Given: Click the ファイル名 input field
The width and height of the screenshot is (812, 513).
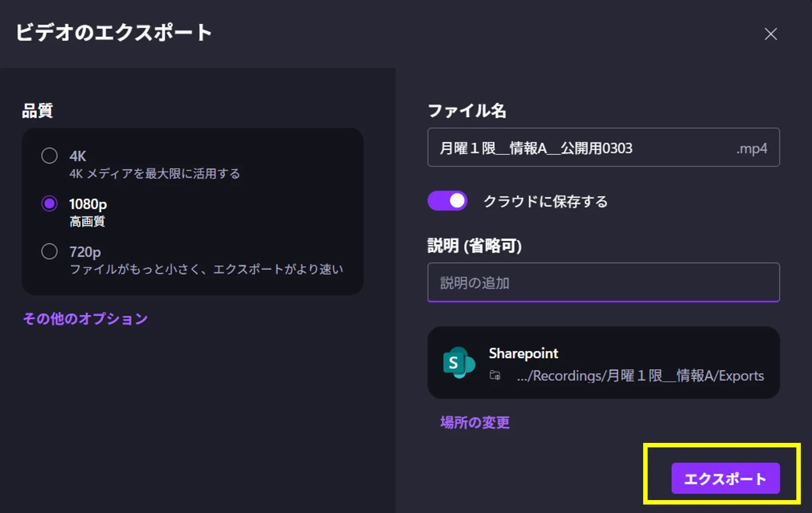Looking at the screenshot, I should (x=581, y=148).
